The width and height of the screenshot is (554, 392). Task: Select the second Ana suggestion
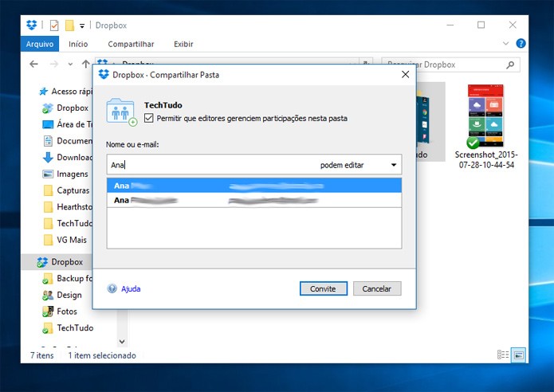[x=254, y=200]
